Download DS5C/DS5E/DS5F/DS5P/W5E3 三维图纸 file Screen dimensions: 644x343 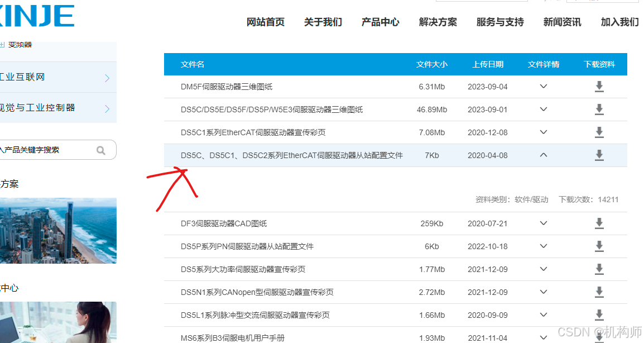click(x=599, y=109)
